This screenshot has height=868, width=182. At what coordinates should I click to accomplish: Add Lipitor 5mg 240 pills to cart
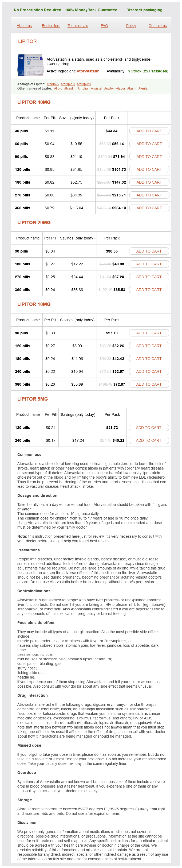148,440
